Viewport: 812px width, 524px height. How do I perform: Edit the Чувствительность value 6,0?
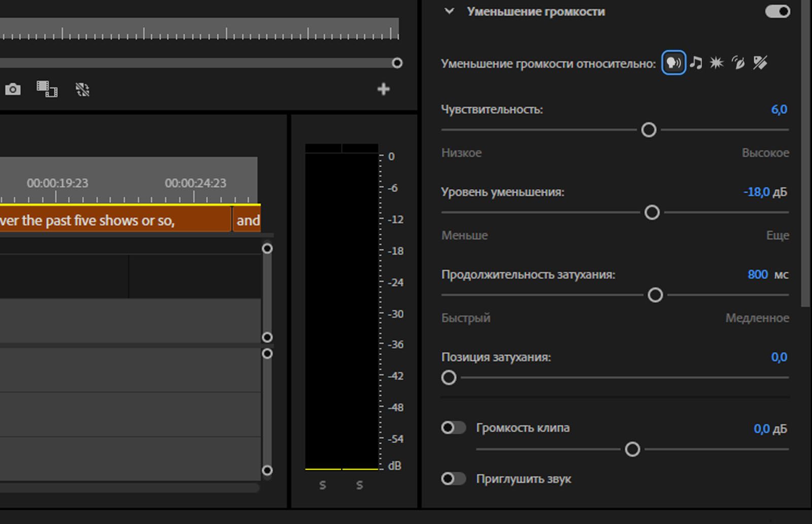coord(779,110)
